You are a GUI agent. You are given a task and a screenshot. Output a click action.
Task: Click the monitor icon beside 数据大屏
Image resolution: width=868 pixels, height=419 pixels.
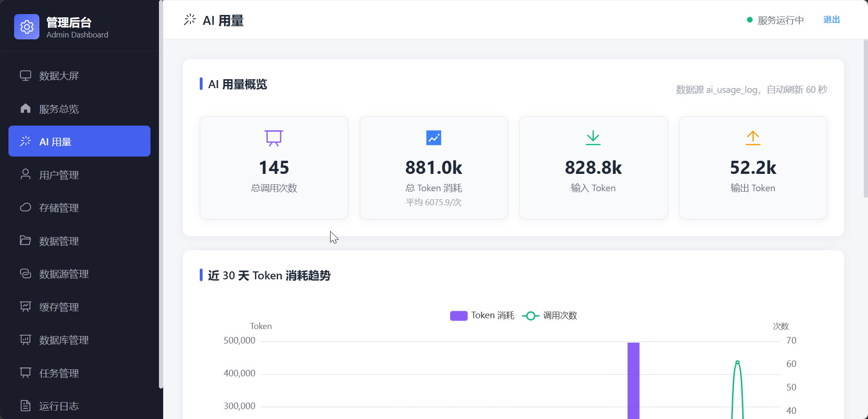25,75
